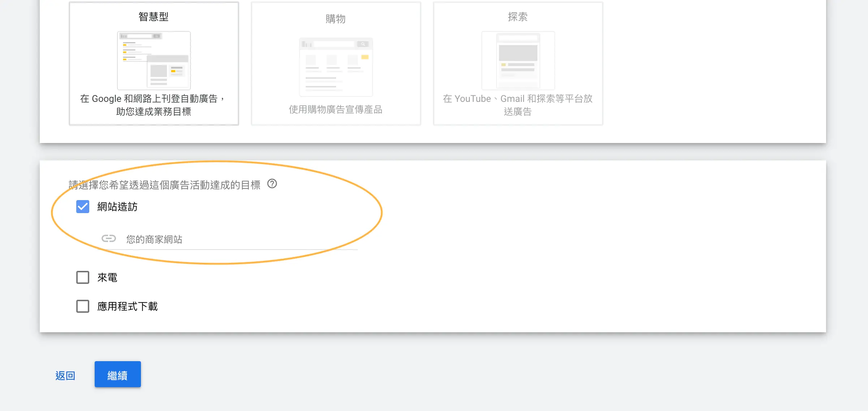This screenshot has width=868, height=411.
Task: Go back with the 返回 link
Action: tap(65, 376)
